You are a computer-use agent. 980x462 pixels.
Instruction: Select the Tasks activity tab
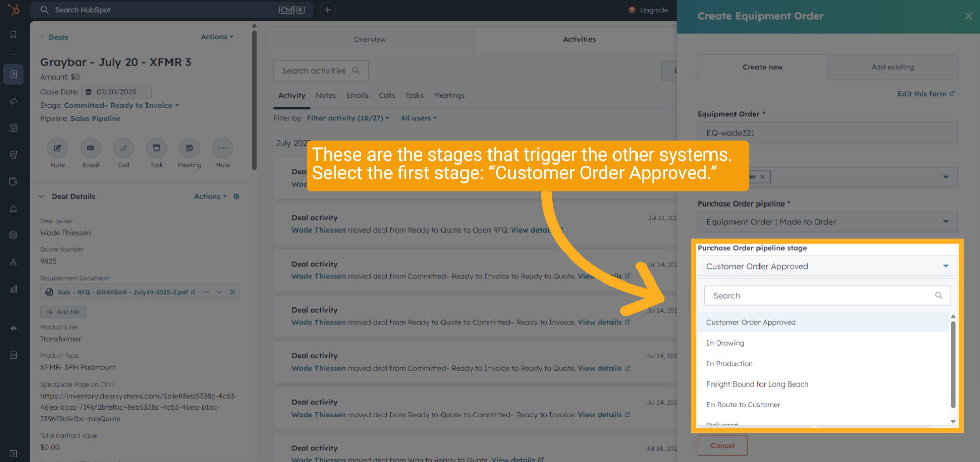tap(414, 95)
